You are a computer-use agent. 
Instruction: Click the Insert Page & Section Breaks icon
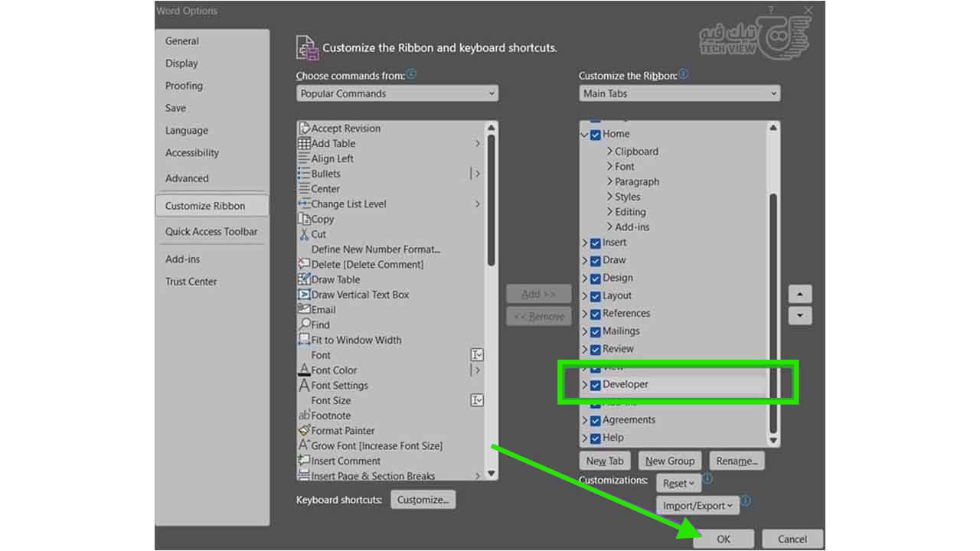pos(304,476)
